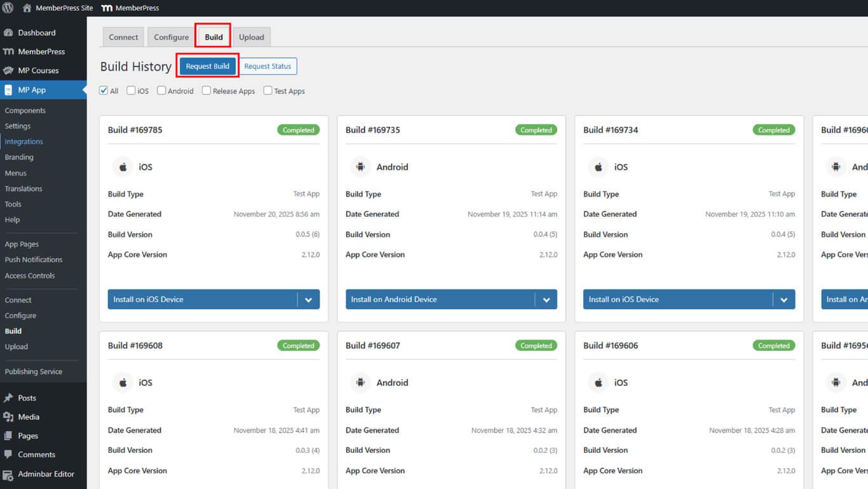
Task: Expand install options dropdown for Build #169785
Action: [308, 300]
